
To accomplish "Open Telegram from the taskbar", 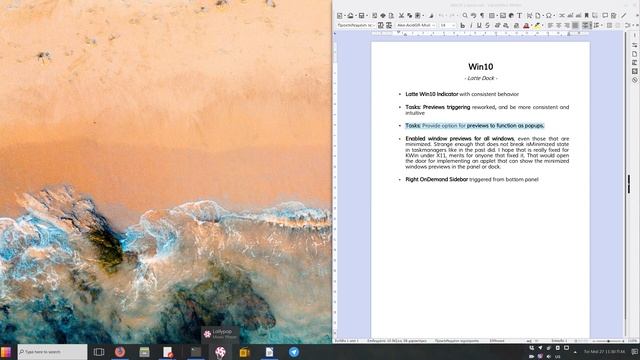I will pyautogui.click(x=294, y=352).
